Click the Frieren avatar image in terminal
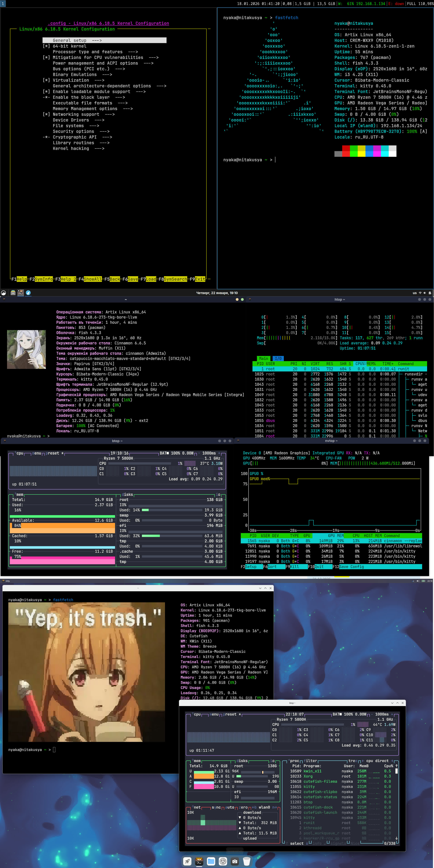The width and height of the screenshot is (434, 868). click(26, 349)
